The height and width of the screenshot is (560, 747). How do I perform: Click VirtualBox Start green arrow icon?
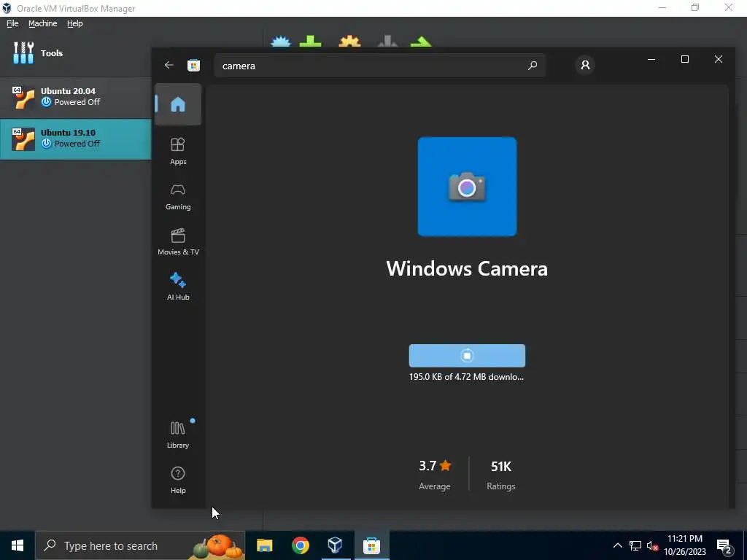coord(421,42)
